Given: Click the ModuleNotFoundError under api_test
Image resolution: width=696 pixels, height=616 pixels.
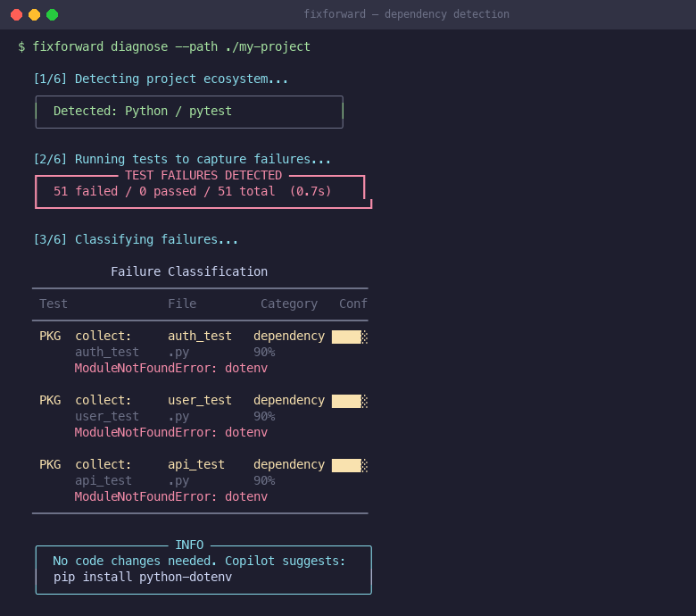Looking at the screenshot, I should point(171,496).
